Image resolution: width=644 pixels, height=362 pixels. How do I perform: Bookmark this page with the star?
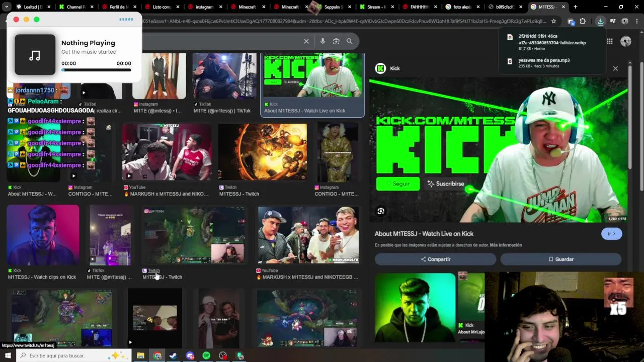pyautogui.click(x=553, y=21)
